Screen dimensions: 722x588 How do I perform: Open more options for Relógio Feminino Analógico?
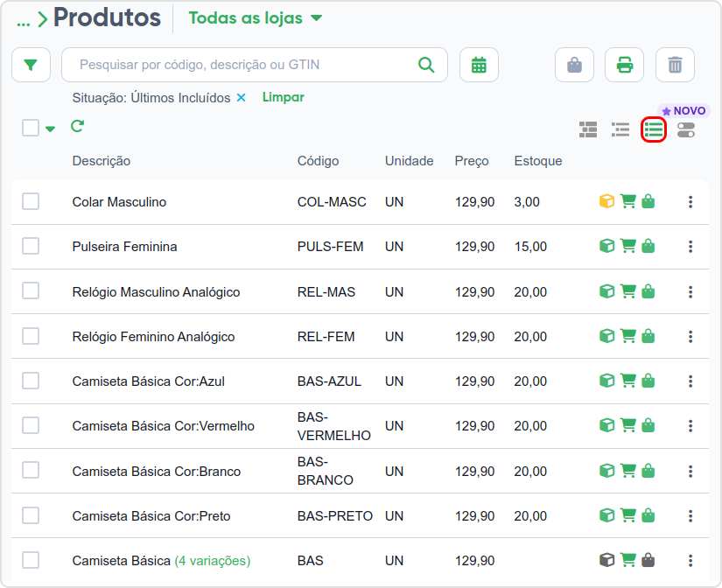(x=690, y=337)
